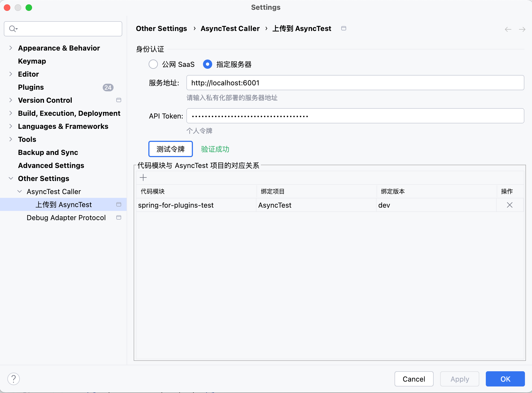The image size is (532, 393).
Task: Collapse the AsyncTest Caller node
Action: (20, 192)
